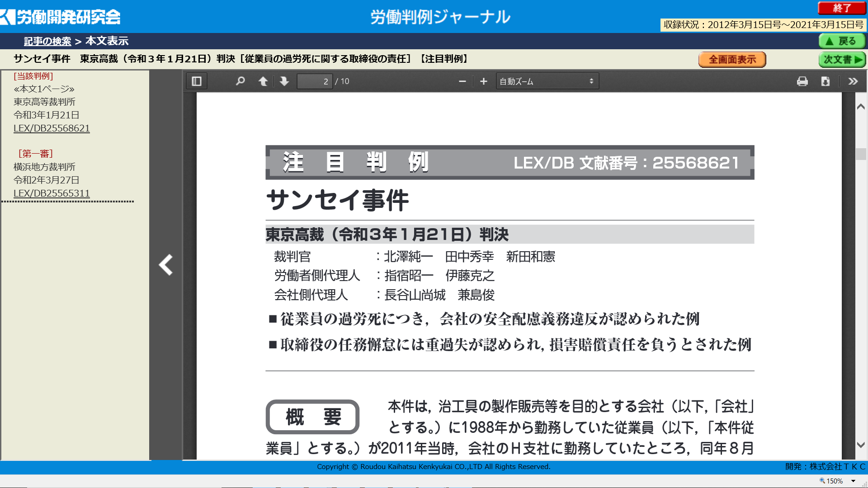Open the 記事の検索 breadcrumb link
This screenshot has width=868, height=488.
47,41
